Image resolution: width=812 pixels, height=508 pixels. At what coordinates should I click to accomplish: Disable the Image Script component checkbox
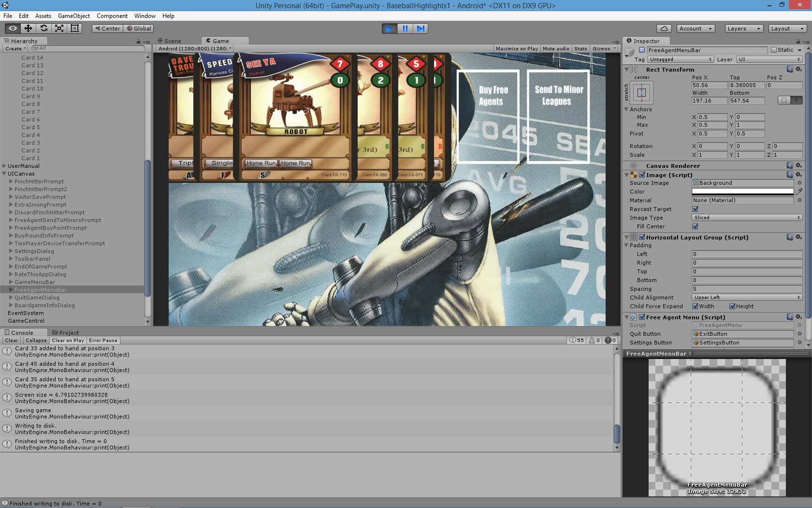pyautogui.click(x=642, y=175)
